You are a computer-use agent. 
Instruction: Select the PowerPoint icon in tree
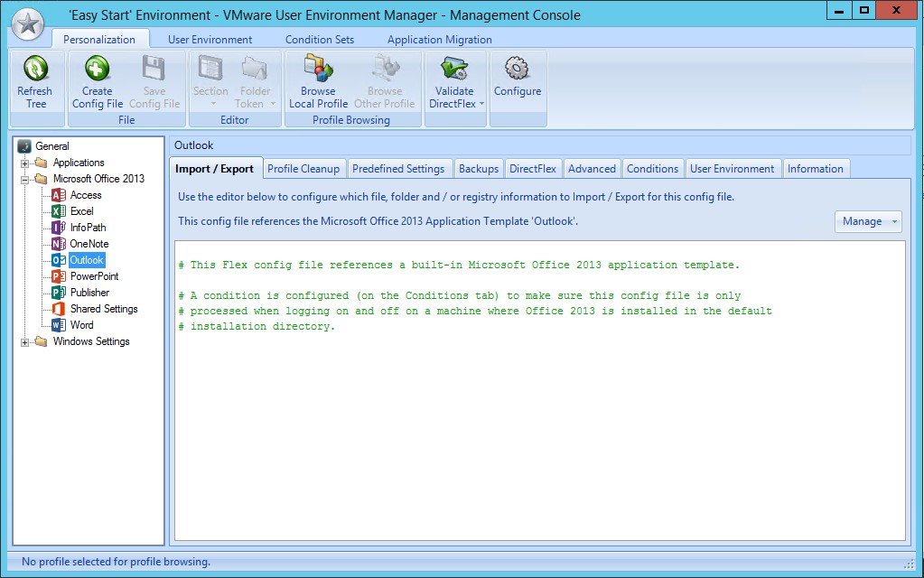pyautogui.click(x=59, y=276)
